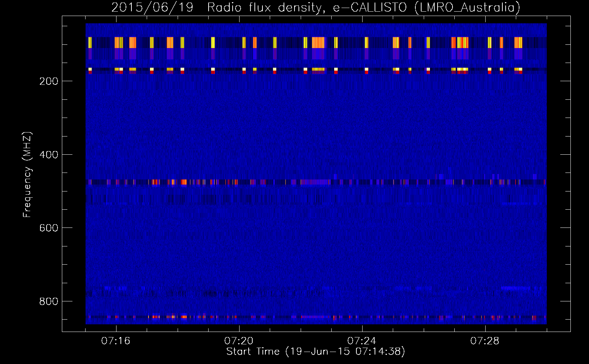Click the 07:16 time tick label

pos(116,341)
